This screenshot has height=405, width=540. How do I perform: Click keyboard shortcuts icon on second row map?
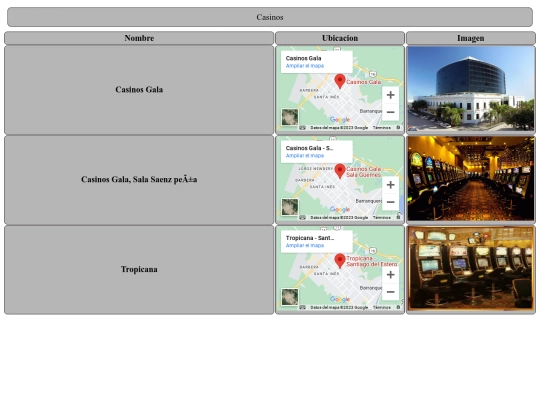click(302, 218)
